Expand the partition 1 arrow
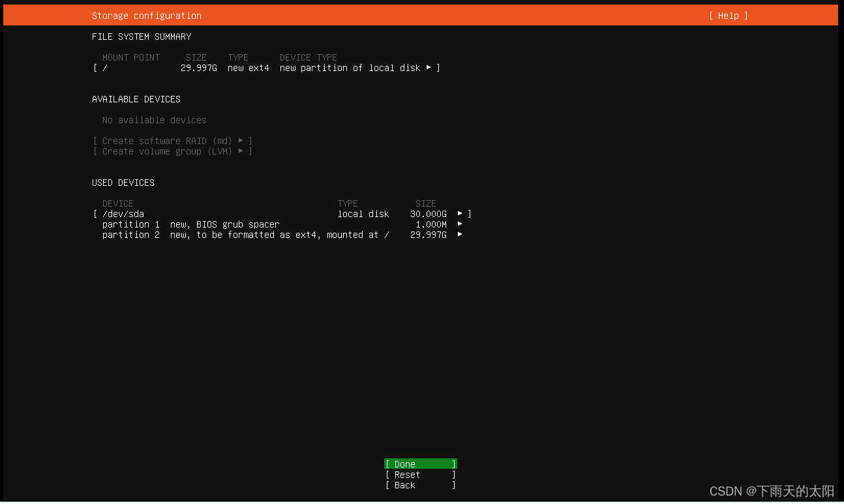Screen dimensions: 844x504 pyautogui.click(x=460, y=224)
